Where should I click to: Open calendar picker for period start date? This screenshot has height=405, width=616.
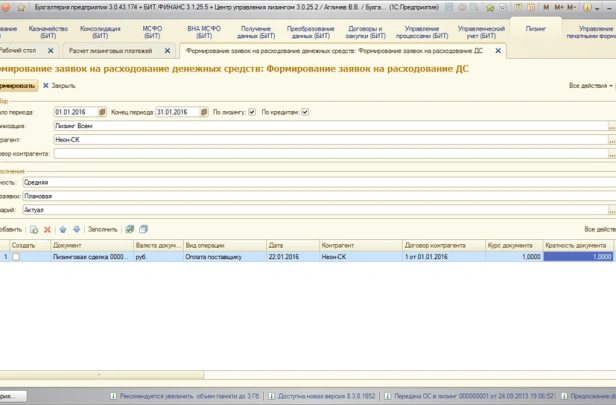103,112
